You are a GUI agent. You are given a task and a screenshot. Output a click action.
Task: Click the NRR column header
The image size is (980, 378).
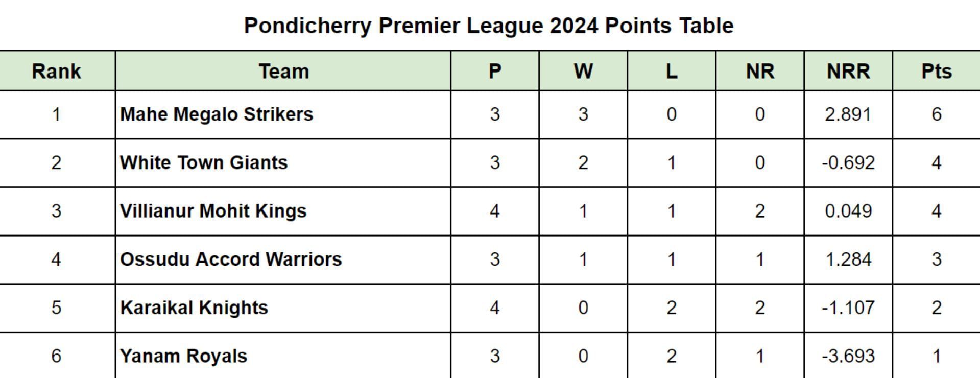click(x=848, y=72)
